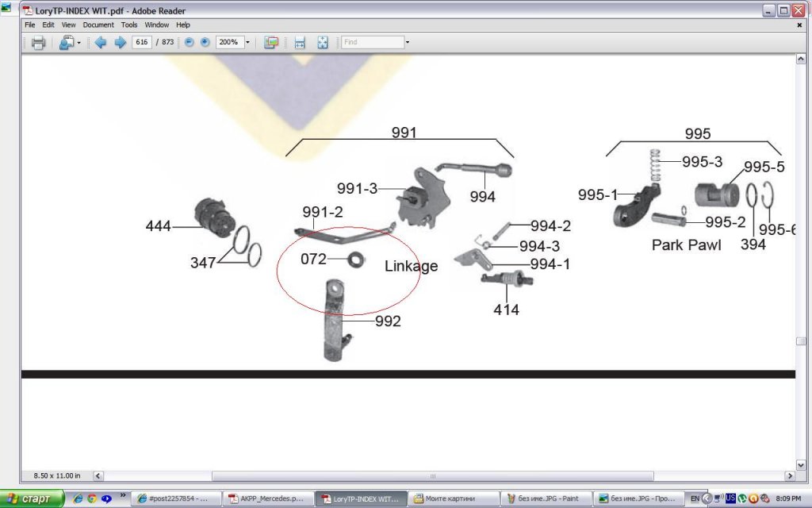Click the overlapping-pictures icon in toolbar

271,43
